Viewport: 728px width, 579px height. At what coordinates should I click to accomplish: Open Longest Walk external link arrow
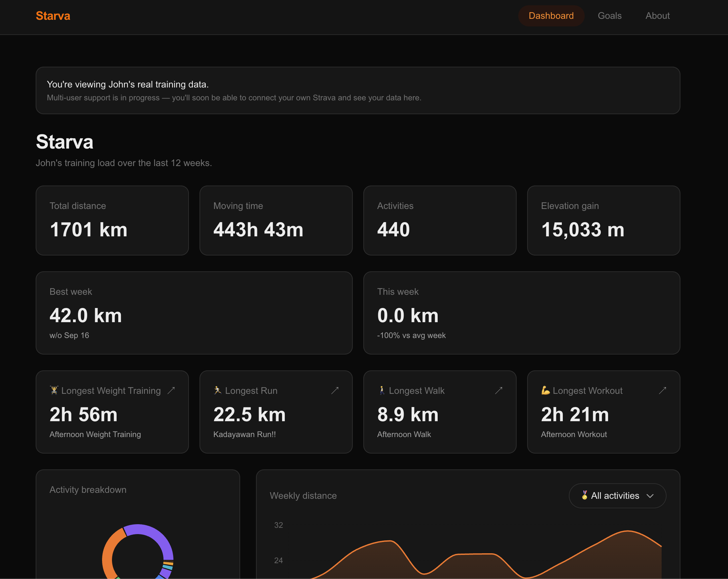[x=499, y=391]
